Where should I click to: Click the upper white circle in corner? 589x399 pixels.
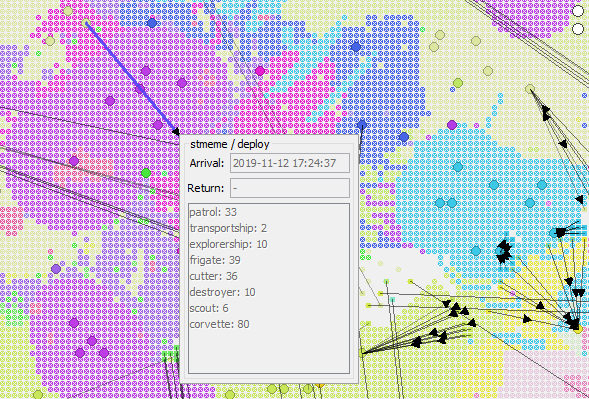(x=578, y=11)
